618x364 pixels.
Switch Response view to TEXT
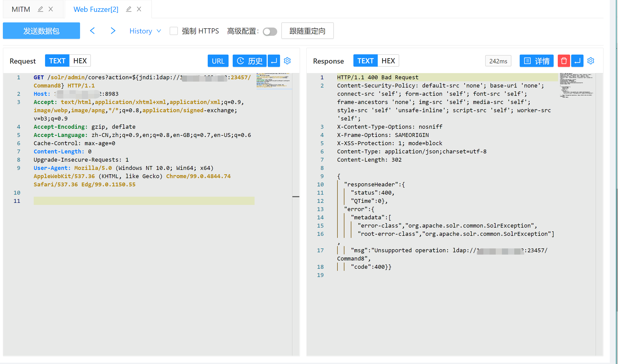[365, 61]
